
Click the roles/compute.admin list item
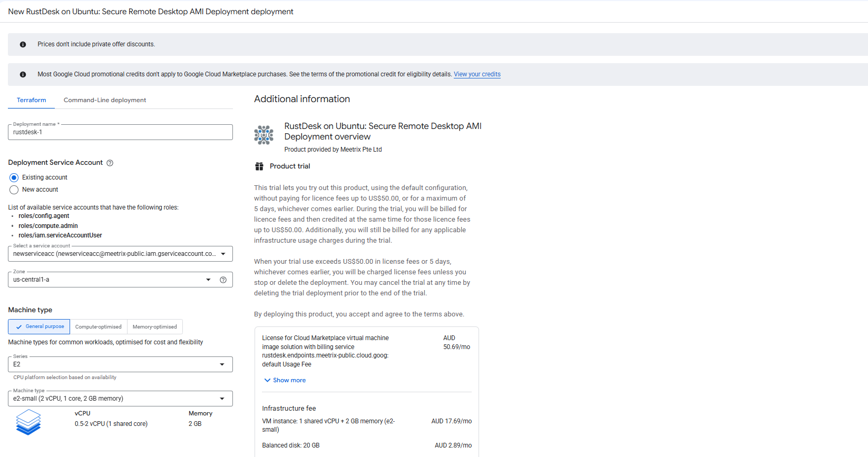pyautogui.click(x=48, y=226)
